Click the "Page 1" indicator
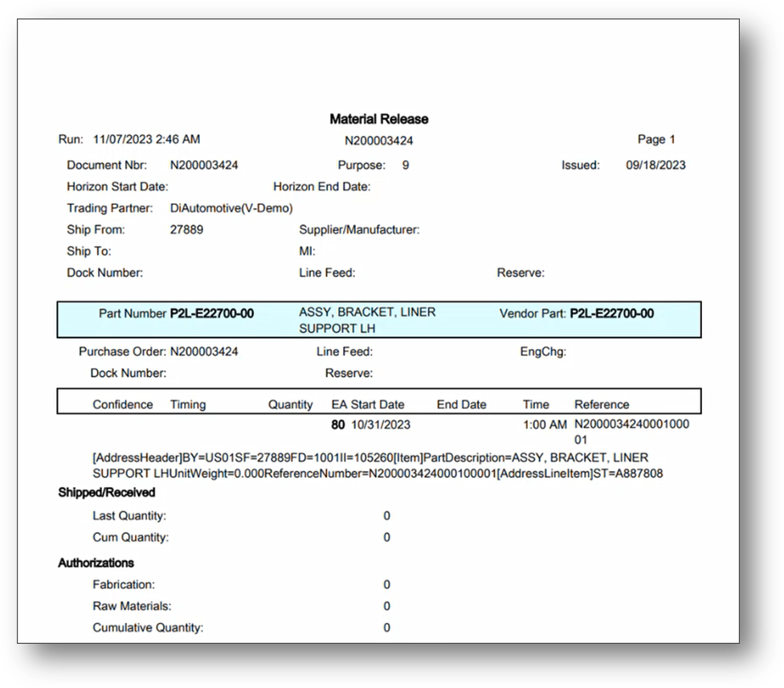The height and width of the screenshot is (688, 784). (656, 140)
